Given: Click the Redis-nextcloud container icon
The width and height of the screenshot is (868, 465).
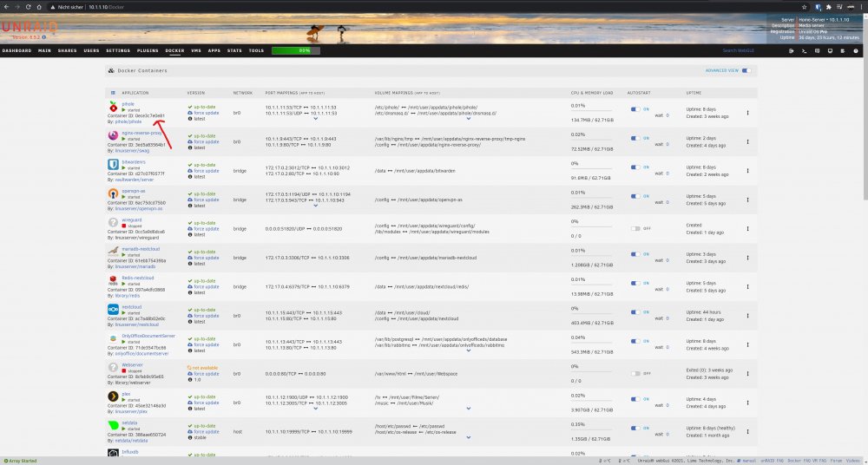Looking at the screenshot, I should 113,281.
